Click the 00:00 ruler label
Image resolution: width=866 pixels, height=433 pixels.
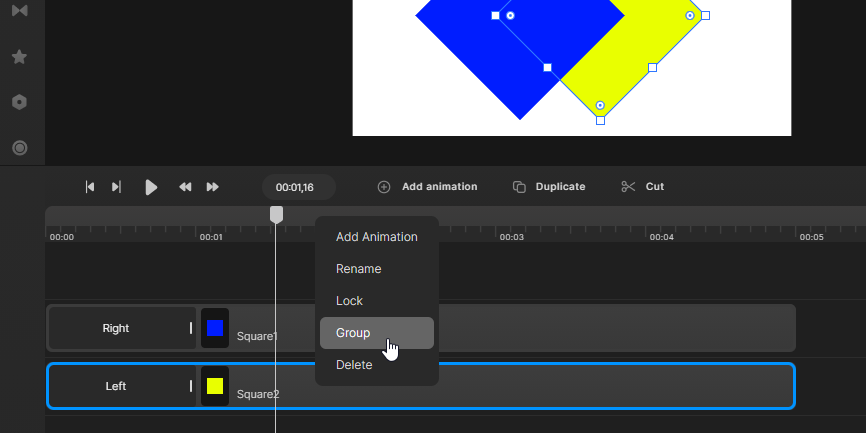[x=61, y=237]
